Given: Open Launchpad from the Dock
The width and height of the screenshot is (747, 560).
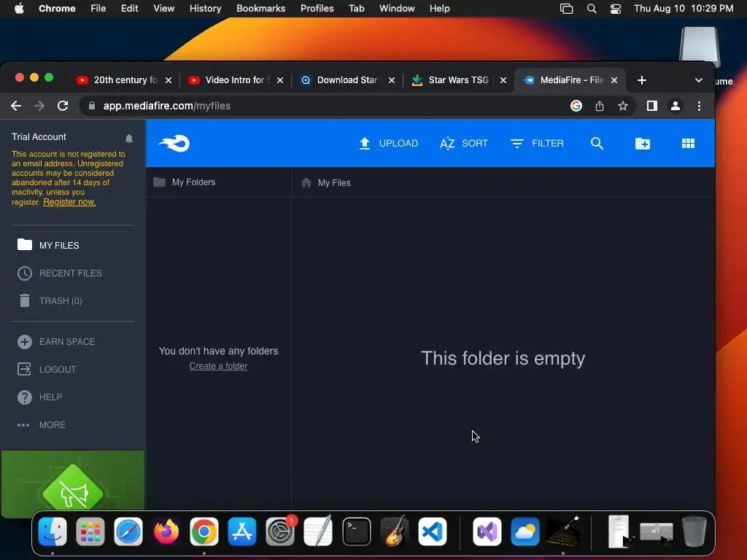Looking at the screenshot, I should click(90, 532).
